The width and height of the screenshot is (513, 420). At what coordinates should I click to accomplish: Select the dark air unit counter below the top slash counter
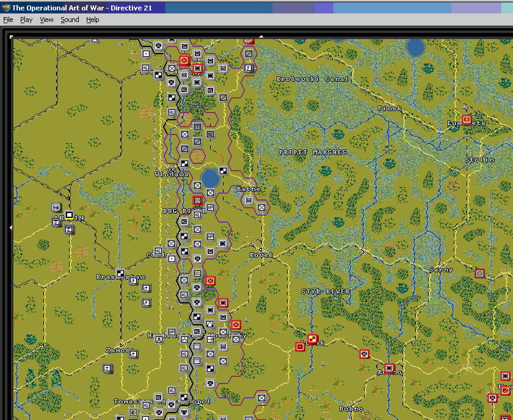pos(249,68)
